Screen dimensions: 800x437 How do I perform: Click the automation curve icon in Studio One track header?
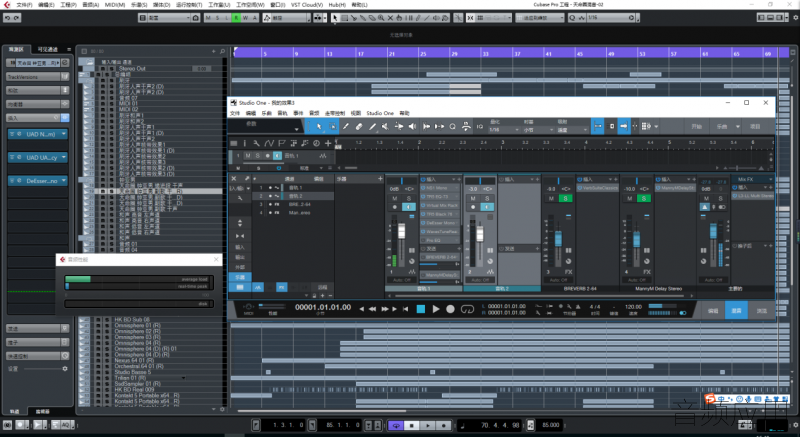[268, 143]
